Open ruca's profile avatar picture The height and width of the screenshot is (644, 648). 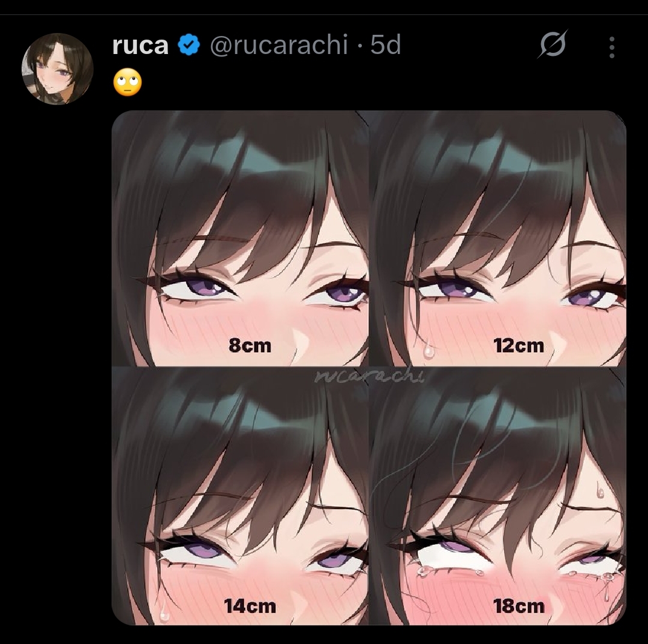coord(58,68)
